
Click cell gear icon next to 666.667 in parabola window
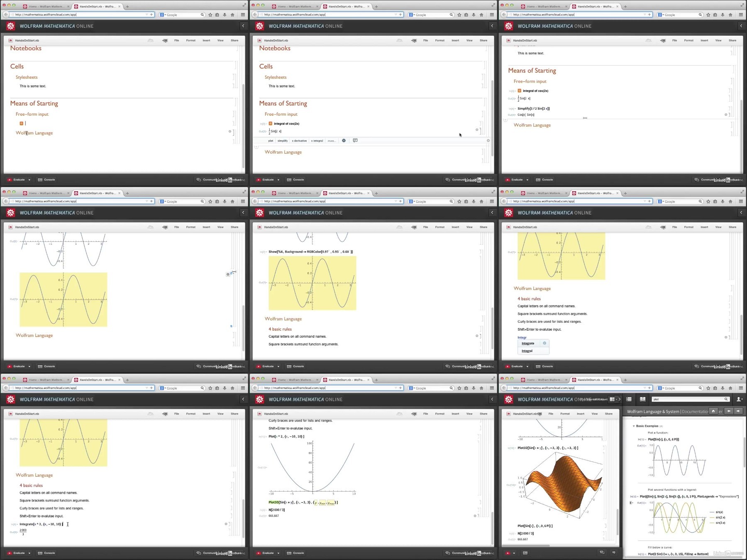pos(475,516)
